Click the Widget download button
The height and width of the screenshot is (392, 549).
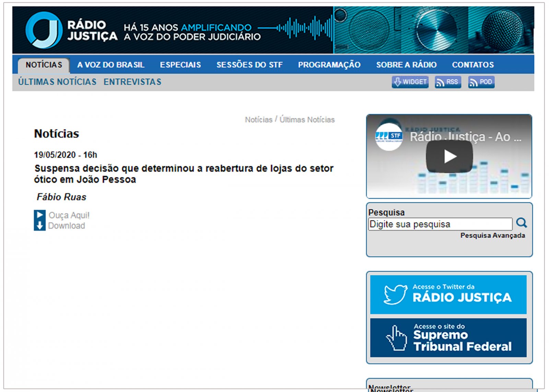click(410, 82)
